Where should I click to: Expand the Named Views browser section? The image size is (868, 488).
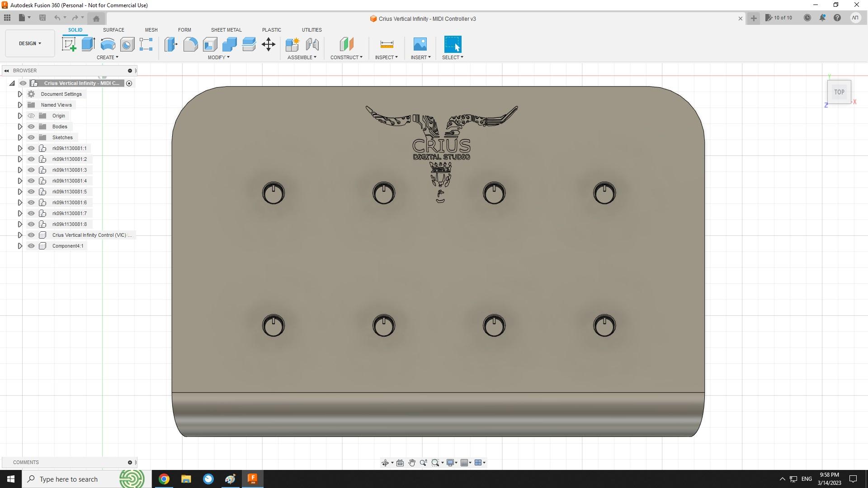(x=20, y=105)
